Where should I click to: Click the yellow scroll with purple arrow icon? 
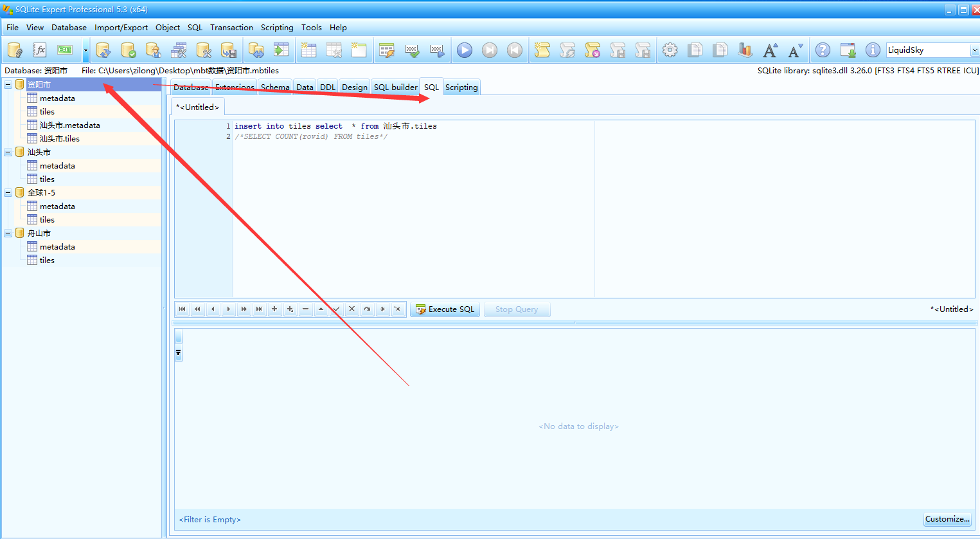(592, 50)
